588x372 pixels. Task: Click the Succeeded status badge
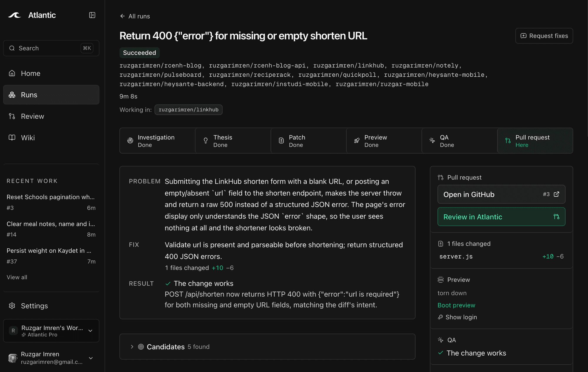(140, 53)
